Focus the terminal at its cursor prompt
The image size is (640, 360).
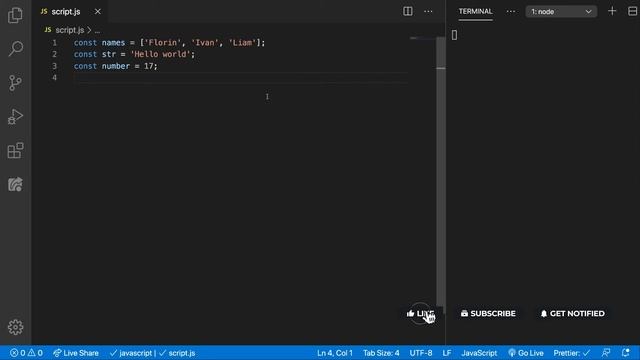tap(454, 35)
